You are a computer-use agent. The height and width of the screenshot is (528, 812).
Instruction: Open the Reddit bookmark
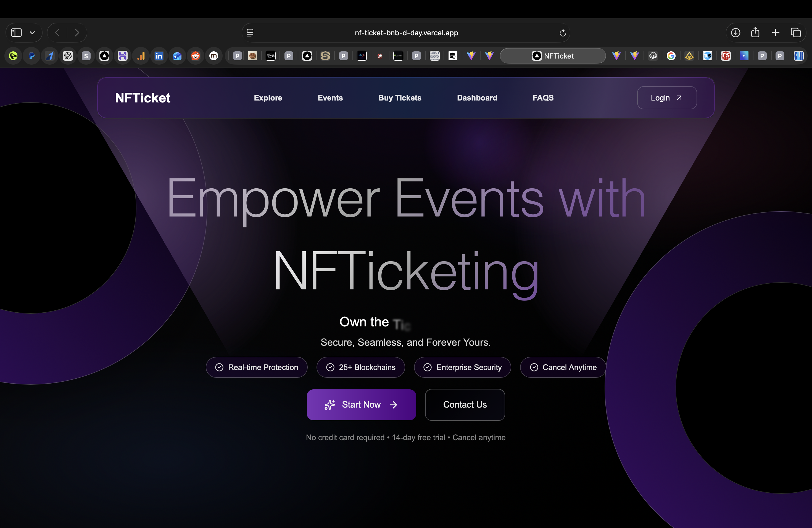tap(196, 56)
